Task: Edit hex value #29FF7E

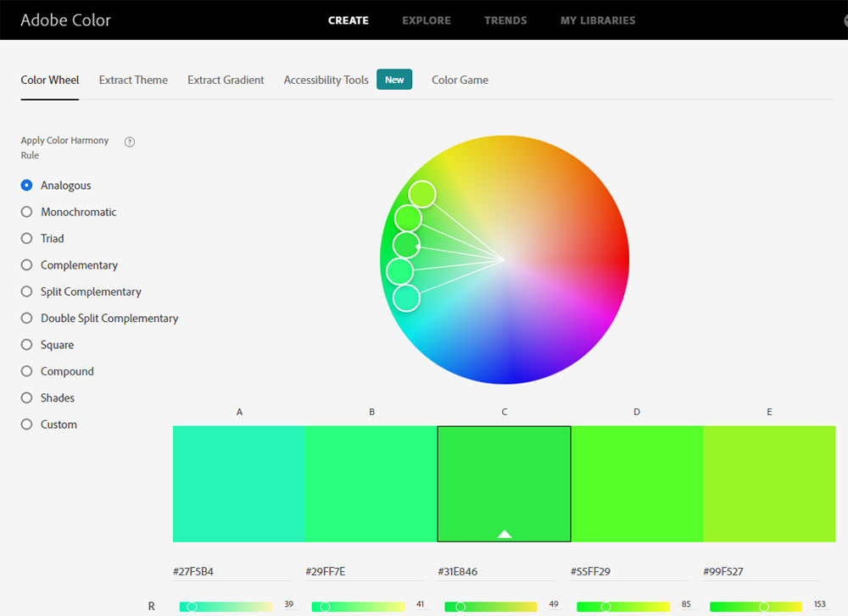Action: coord(365,572)
